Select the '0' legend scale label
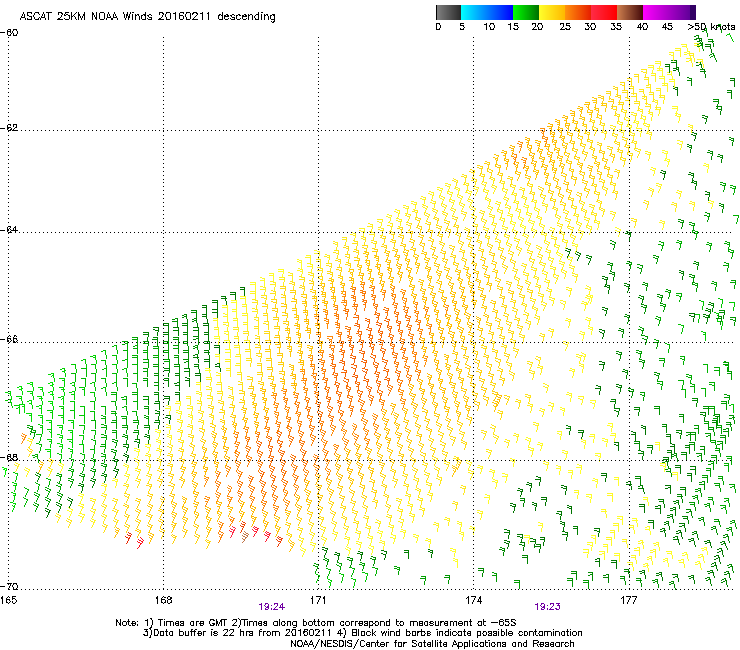Screen dimensions: 740x650 (438, 27)
